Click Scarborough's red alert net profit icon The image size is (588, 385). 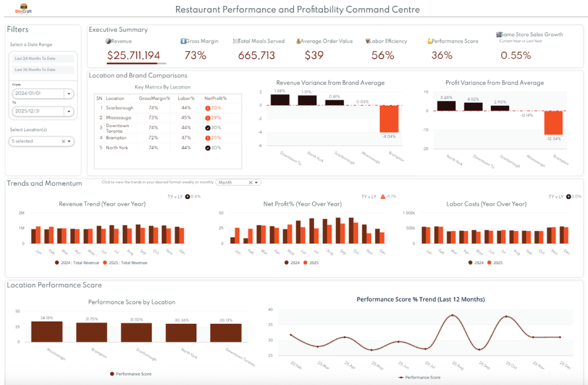click(208, 108)
